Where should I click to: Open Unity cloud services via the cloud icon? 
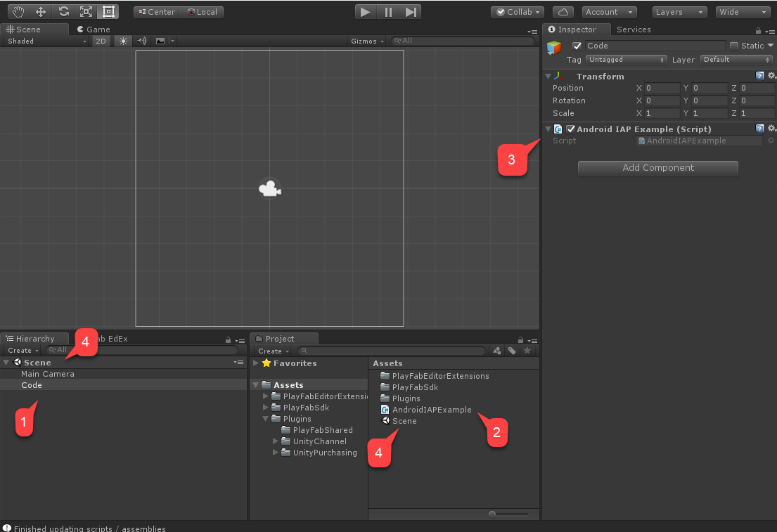point(564,11)
